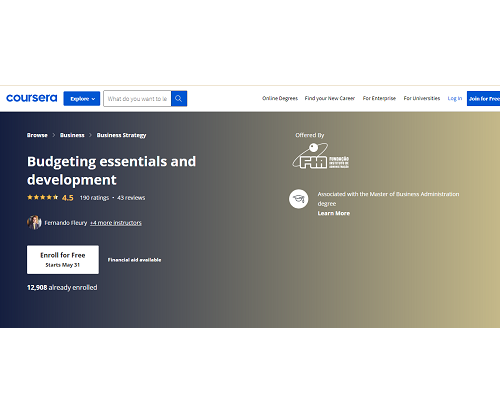Open Find your New Career

[330, 98]
